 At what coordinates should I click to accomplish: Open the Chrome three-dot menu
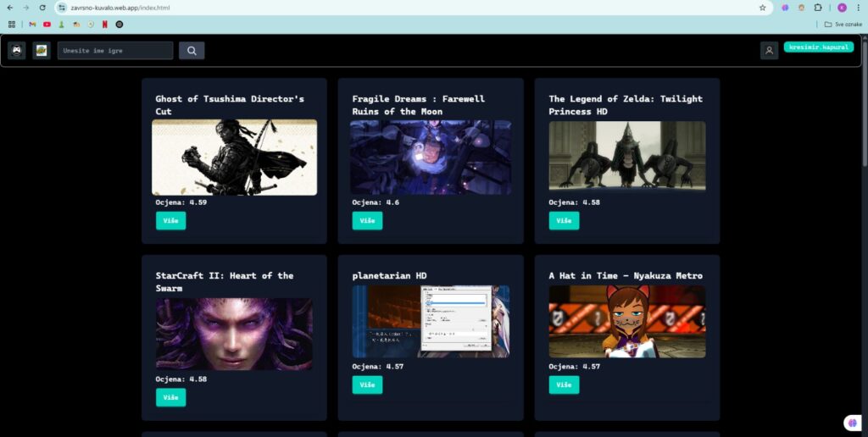(x=858, y=8)
